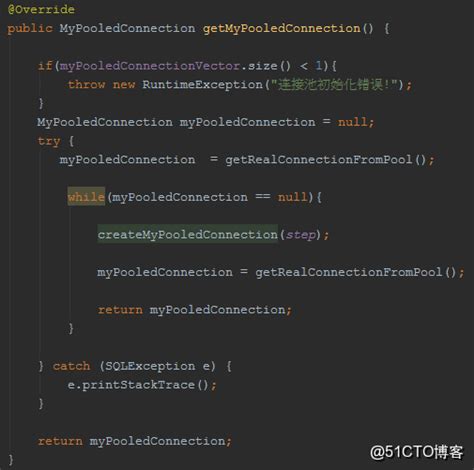The width and height of the screenshot is (474, 470).
Task: Click myPooledConnectionVector in the if condition
Action: [150, 66]
